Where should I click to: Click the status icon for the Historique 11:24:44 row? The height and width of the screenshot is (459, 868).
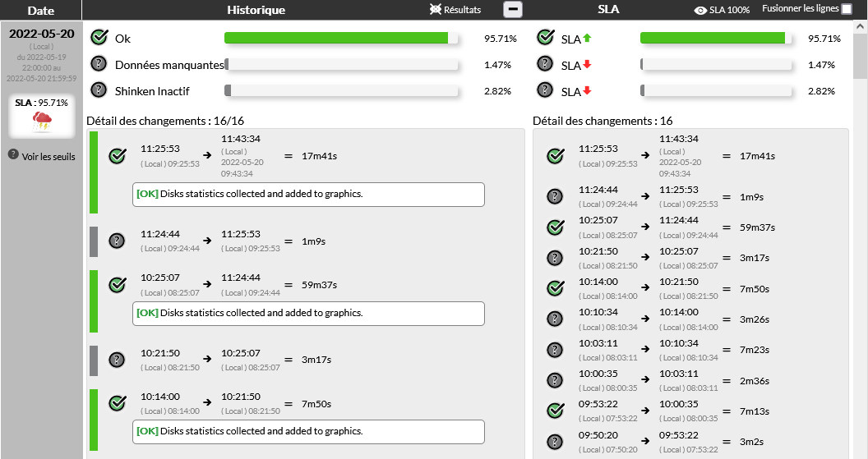pyautogui.click(x=117, y=241)
